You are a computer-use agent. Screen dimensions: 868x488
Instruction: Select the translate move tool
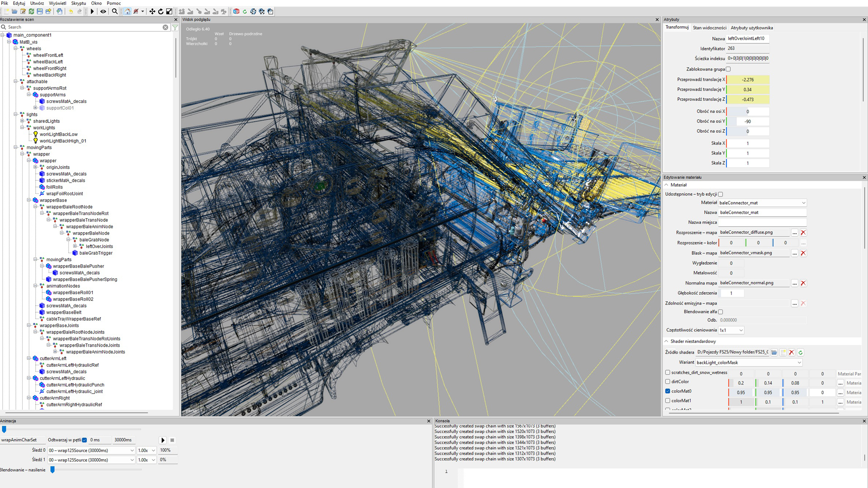(152, 11)
